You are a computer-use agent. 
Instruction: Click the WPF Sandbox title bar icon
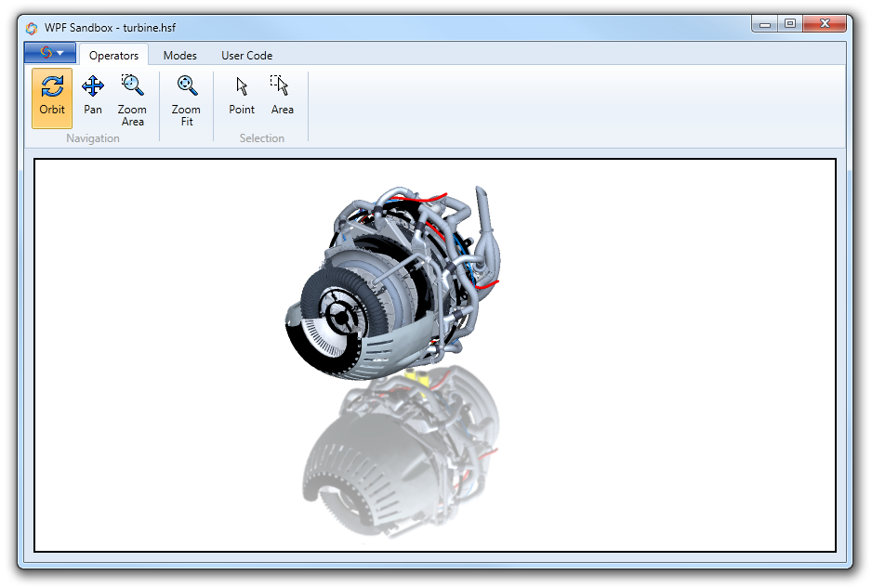[32, 27]
